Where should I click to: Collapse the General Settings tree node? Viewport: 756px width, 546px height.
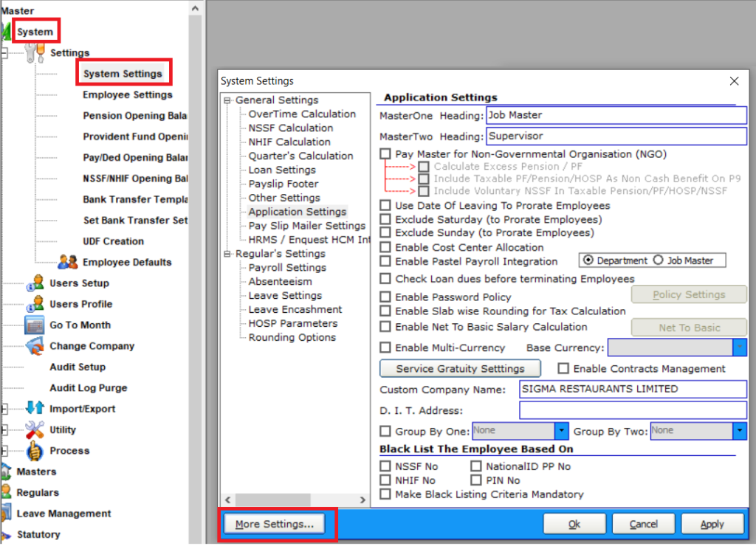(x=228, y=100)
